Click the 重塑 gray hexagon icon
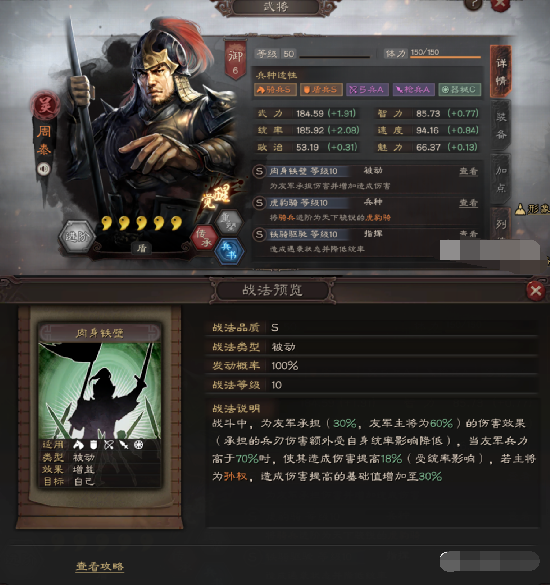 [x=229, y=223]
